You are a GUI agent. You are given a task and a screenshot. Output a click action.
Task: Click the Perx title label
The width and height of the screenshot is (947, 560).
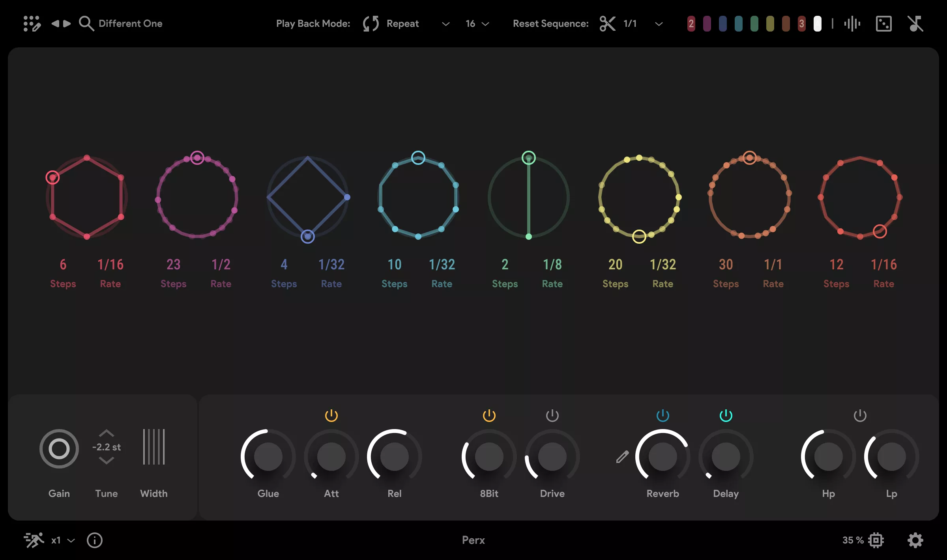click(473, 540)
